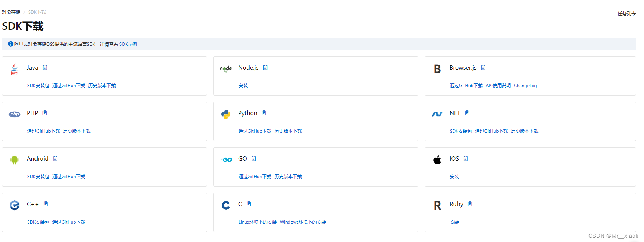Click the Browser.js card title
This screenshot has width=644, height=242.
coord(463,68)
